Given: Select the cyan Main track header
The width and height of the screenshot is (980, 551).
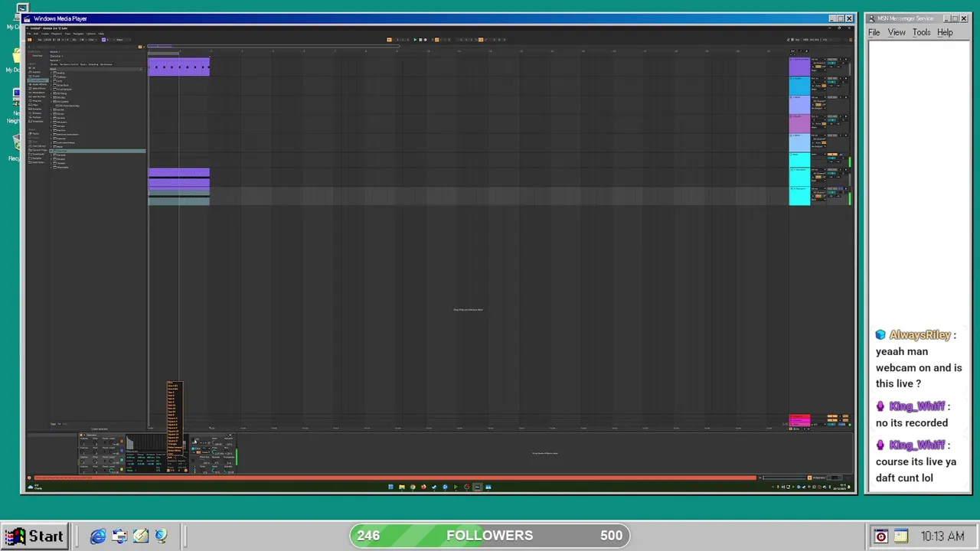Looking at the screenshot, I should [x=800, y=159].
